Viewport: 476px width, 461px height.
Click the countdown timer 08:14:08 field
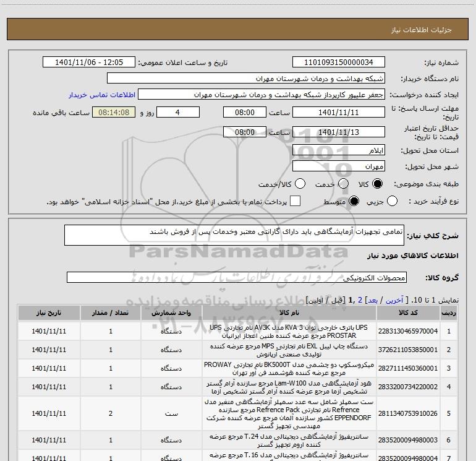pos(114,112)
